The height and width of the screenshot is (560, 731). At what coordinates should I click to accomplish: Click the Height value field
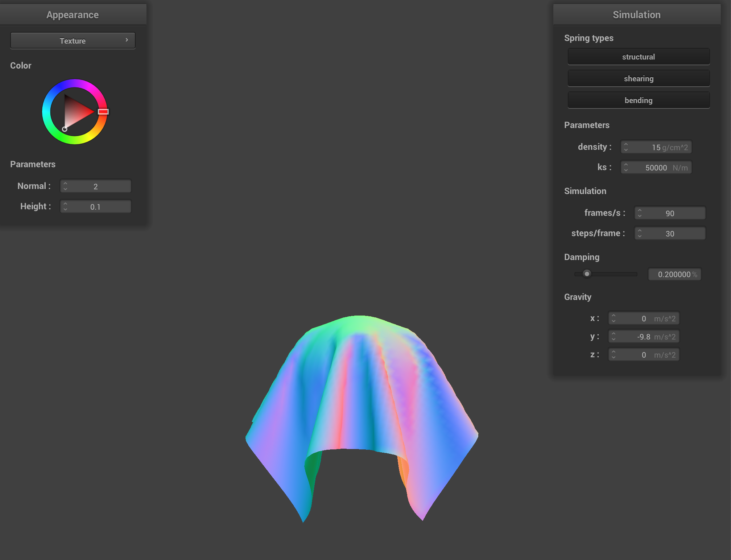pyautogui.click(x=96, y=207)
